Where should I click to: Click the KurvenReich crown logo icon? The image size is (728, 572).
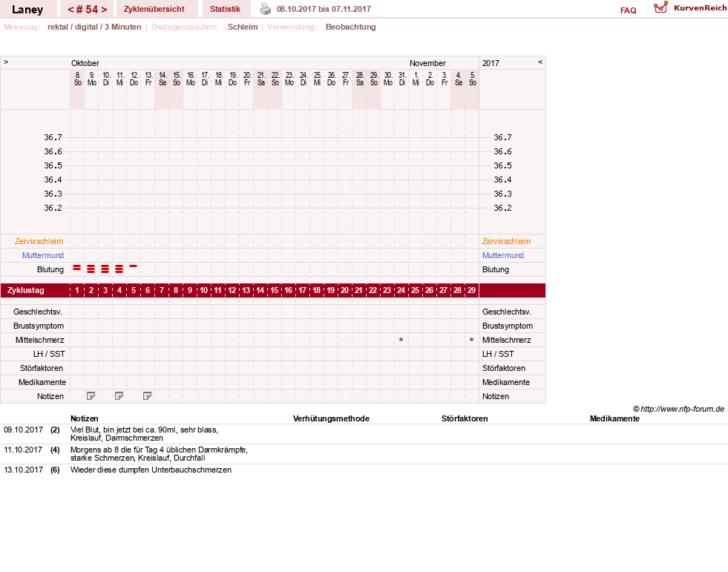[660, 7]
